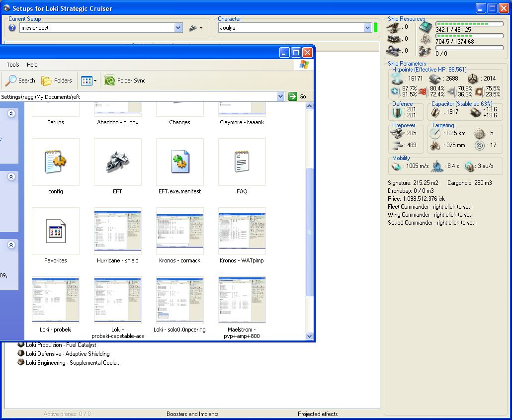Click the turret hardpoints icon in Ship Resources

pos(394,27)
